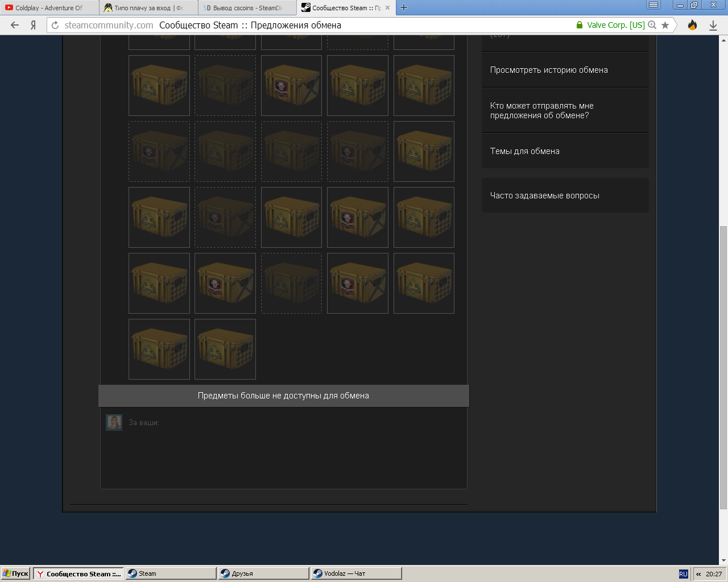Click the 20:27 system clock
The width and height of the screenshot is (728, 582).
coord(714,574)
